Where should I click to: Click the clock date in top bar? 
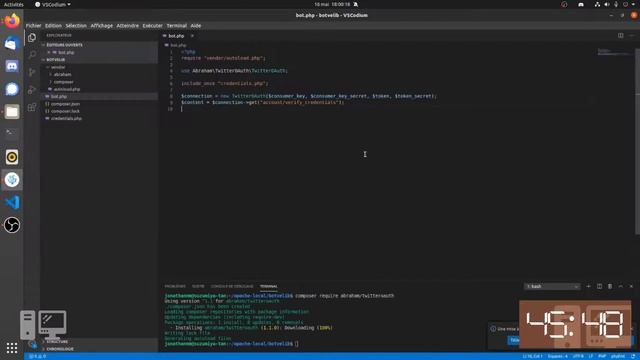[332, 4]
